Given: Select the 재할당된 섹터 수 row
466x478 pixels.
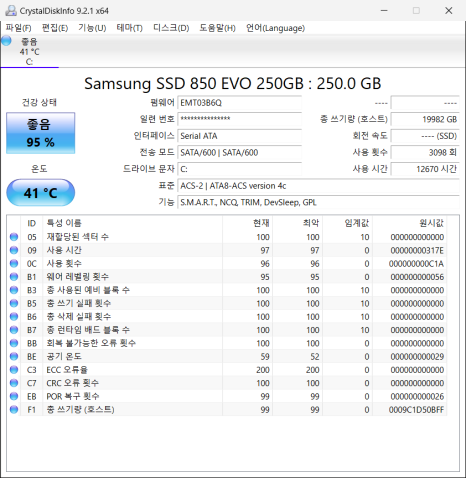Looking at the screenshot, I should 227,237.
